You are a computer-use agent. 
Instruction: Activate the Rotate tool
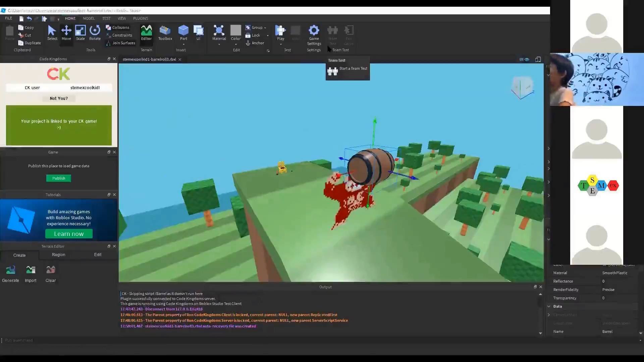95,33
